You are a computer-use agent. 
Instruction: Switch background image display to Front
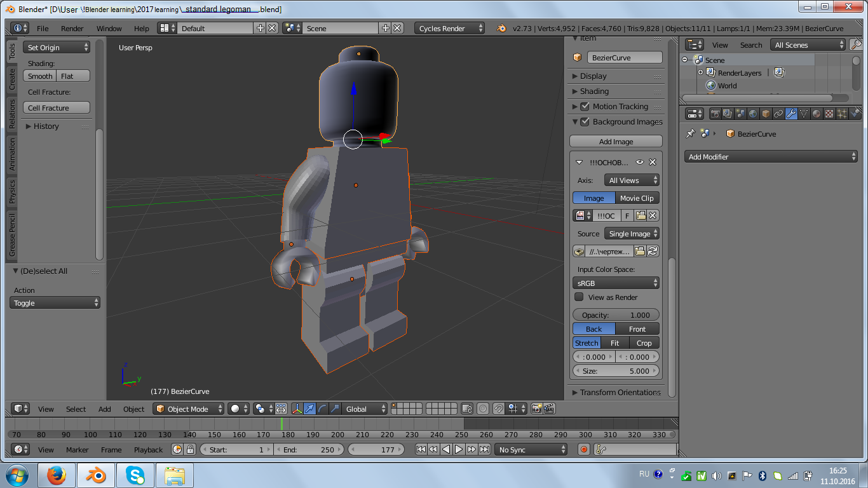pos(637,329)
